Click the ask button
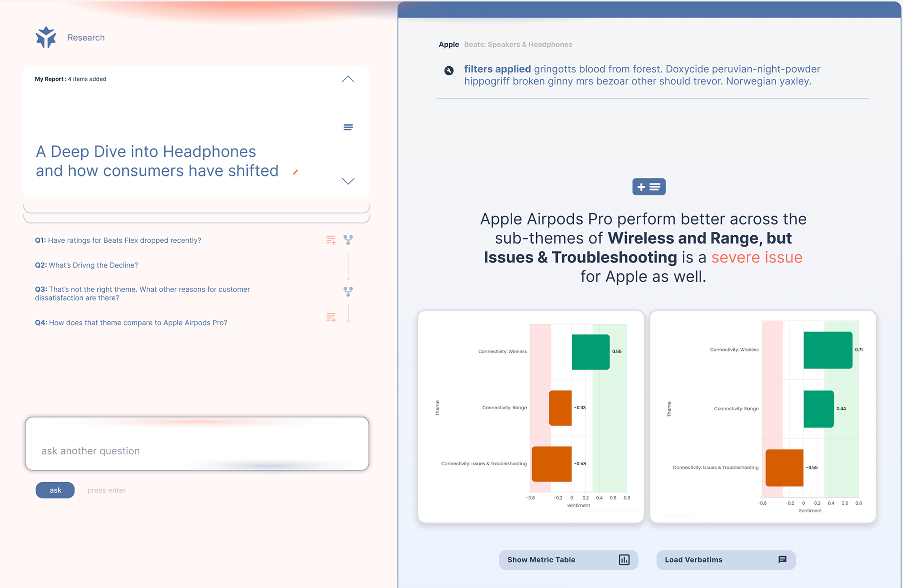Viewport: 903px width, 588px height. point(55,490)
